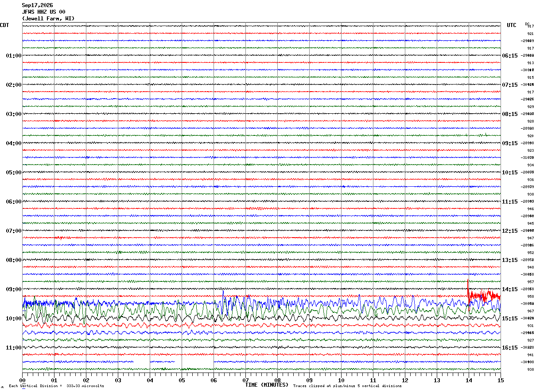This screenshot has width=536, height=392.
Task: Click the 11:00 CDT row label
Action: 13,348
